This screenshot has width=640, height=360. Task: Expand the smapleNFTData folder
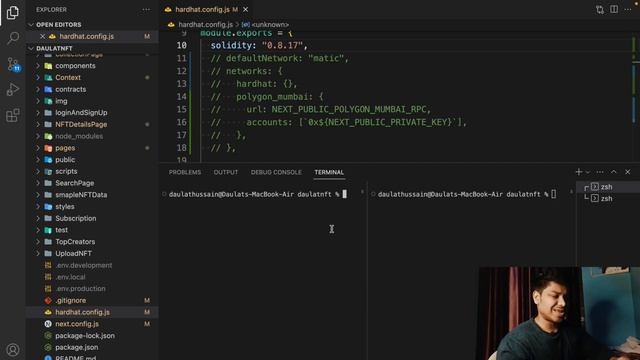[38, 195]
